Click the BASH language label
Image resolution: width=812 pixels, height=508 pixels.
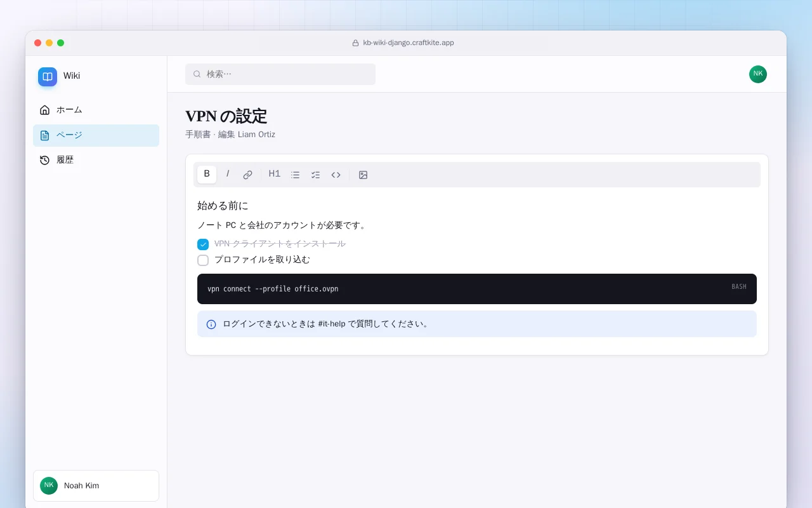point(739,287)
